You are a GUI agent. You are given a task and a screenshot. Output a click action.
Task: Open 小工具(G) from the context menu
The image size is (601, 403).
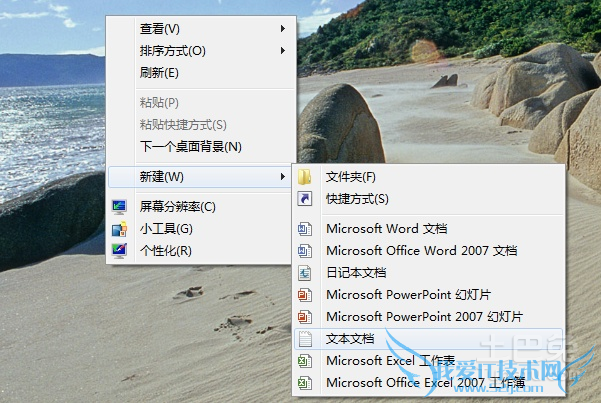click(201, 229)
